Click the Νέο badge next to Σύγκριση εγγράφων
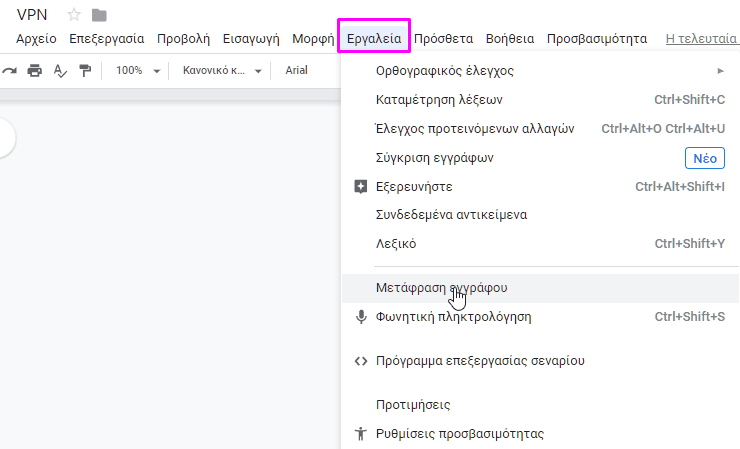 pyautogui.click(x=705, y=158)
